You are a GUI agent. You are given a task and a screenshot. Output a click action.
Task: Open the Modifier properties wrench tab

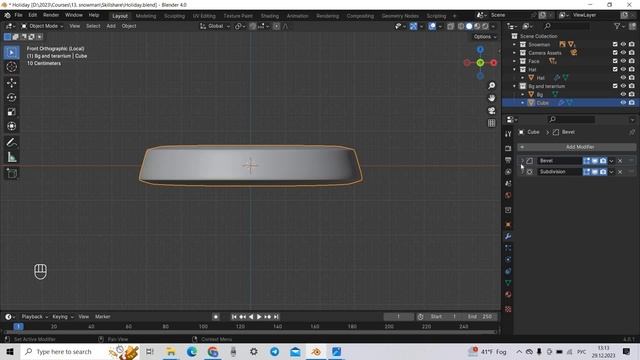[508, 236]
